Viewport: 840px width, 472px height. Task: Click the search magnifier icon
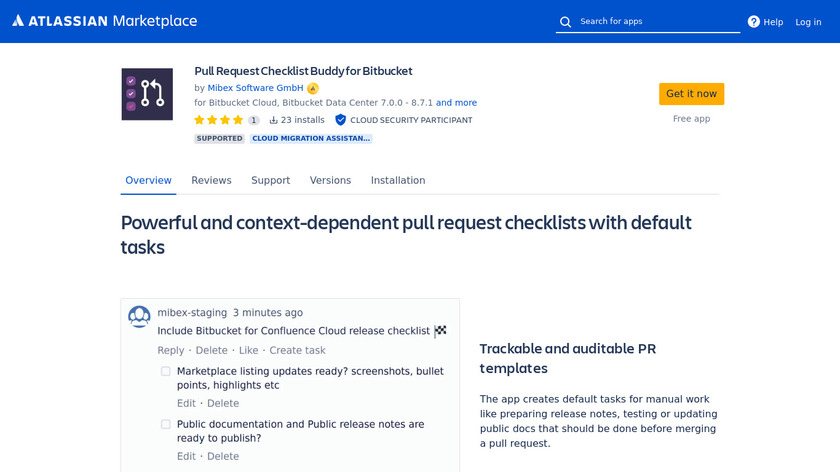coord(566,22)
